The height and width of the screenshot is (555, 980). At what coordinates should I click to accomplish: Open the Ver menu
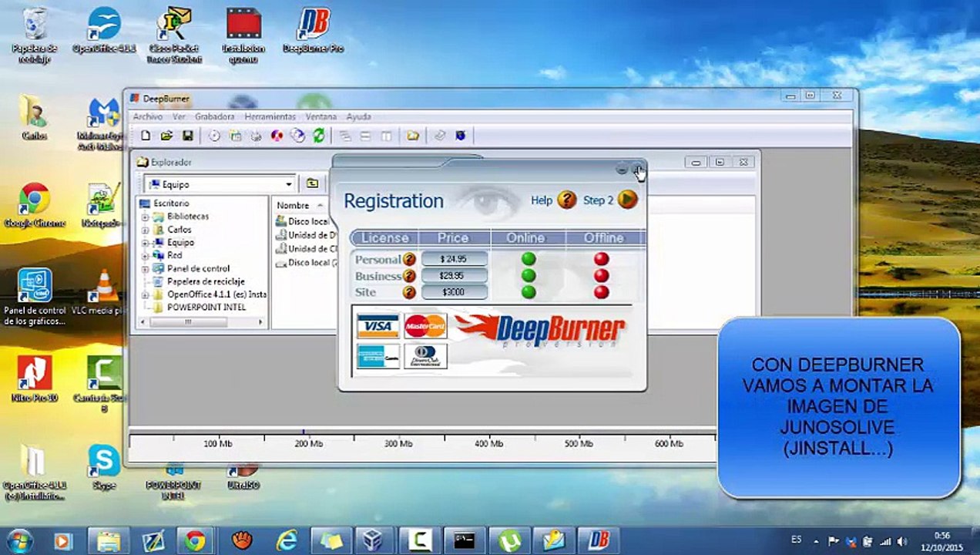coord(179,116)
